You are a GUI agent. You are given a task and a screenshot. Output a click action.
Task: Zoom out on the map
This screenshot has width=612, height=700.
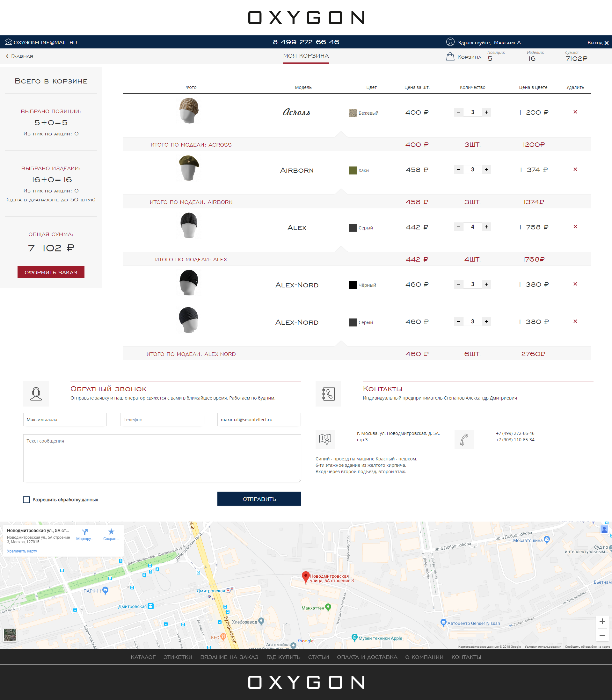tap(602, 636)
